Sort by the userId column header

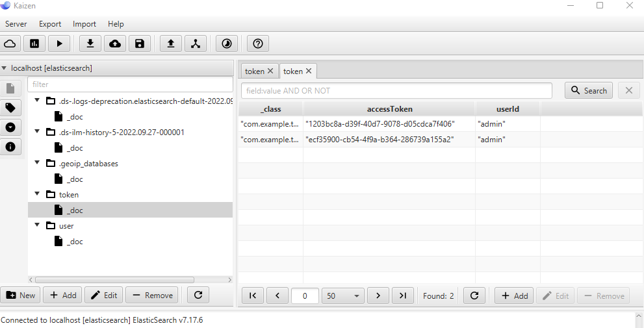tap(508, 108)
